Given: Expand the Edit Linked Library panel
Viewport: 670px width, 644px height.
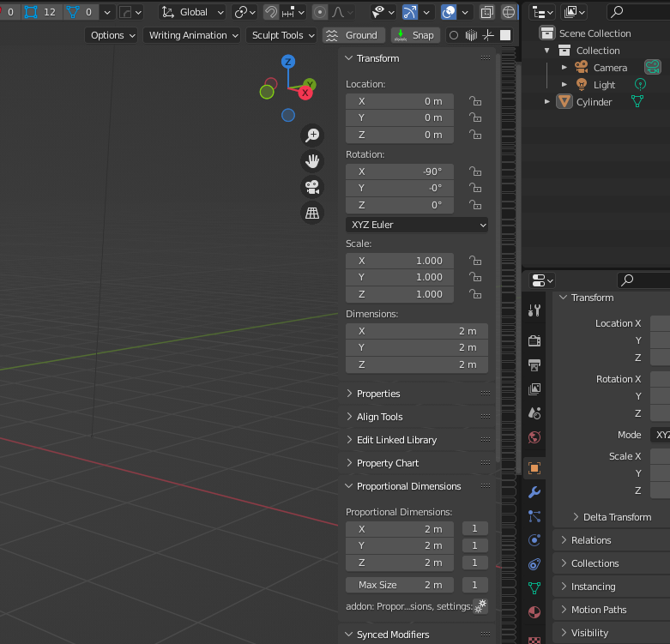Looking at the screenshot, I should coord(396,440).
